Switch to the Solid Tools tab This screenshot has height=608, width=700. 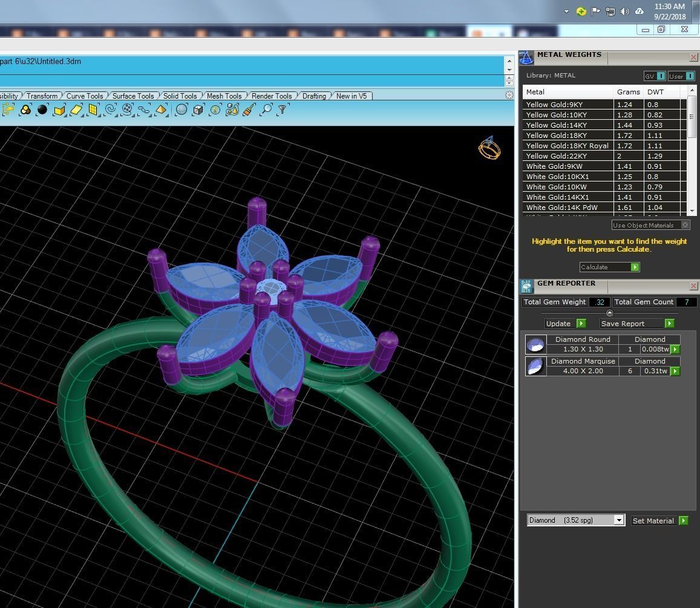[180, 96]
